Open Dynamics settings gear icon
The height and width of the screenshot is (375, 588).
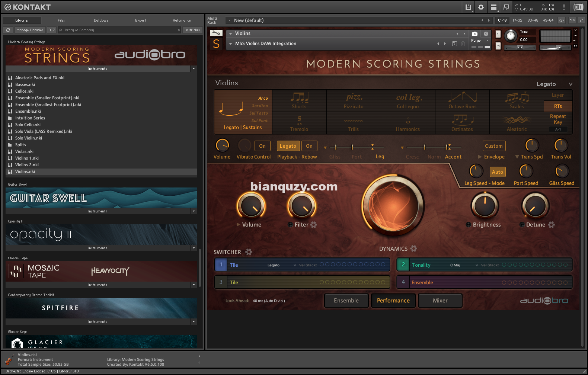[413, 249]
